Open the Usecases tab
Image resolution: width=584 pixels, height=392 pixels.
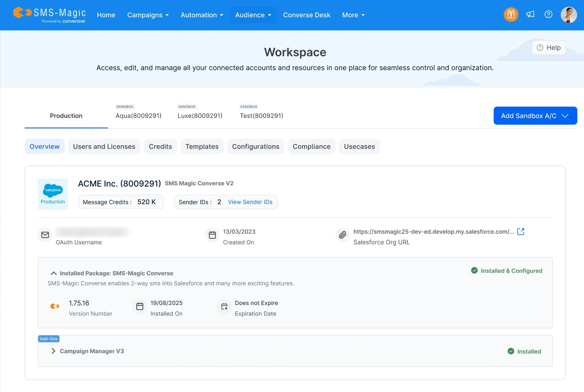point(359,146)
